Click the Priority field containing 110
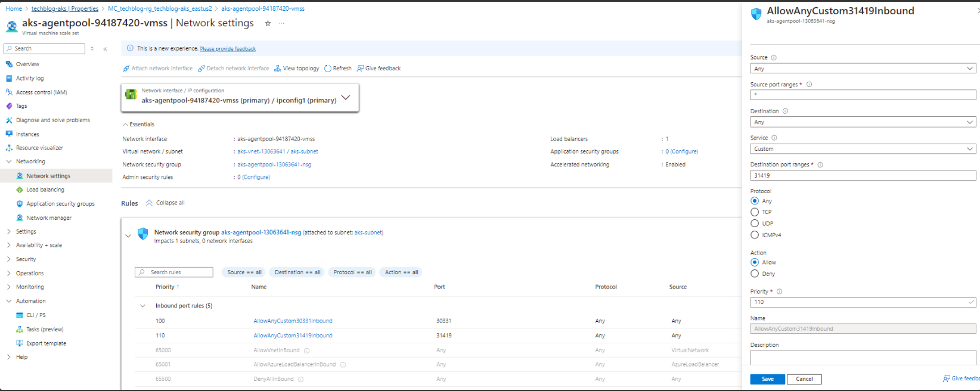980x391 pixels. (863, 302)
